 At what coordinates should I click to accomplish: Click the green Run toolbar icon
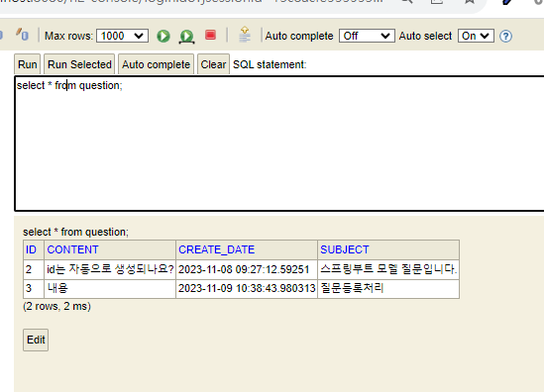pyautogui.click(x=163, y=36)
